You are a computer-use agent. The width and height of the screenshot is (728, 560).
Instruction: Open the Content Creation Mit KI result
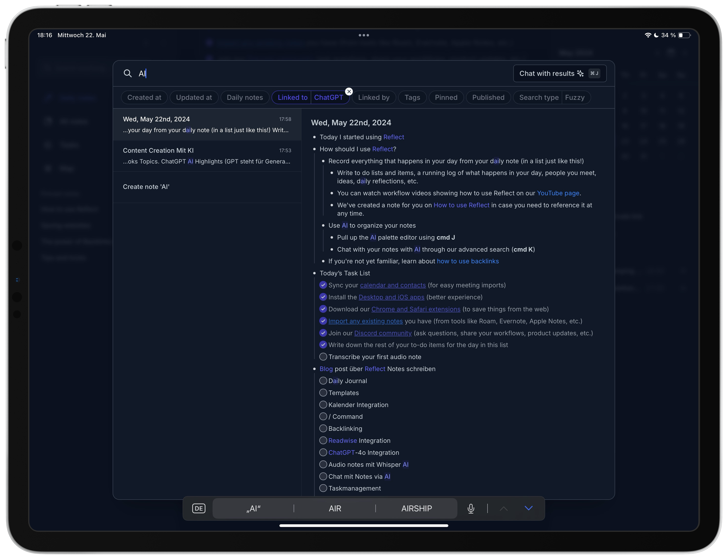(207, 156)
